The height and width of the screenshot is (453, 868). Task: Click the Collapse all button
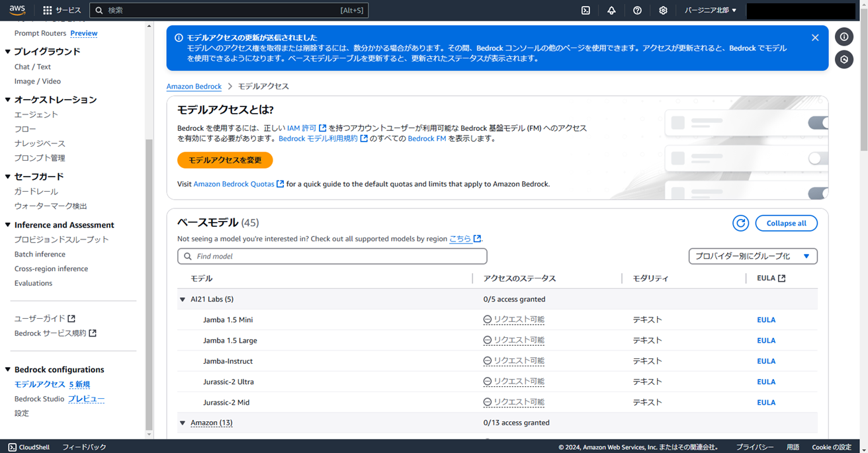click(786, 223)
